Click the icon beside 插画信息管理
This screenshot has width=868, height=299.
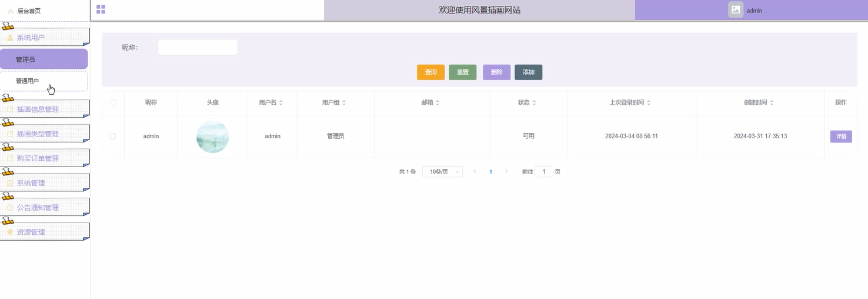click(10, 109)
